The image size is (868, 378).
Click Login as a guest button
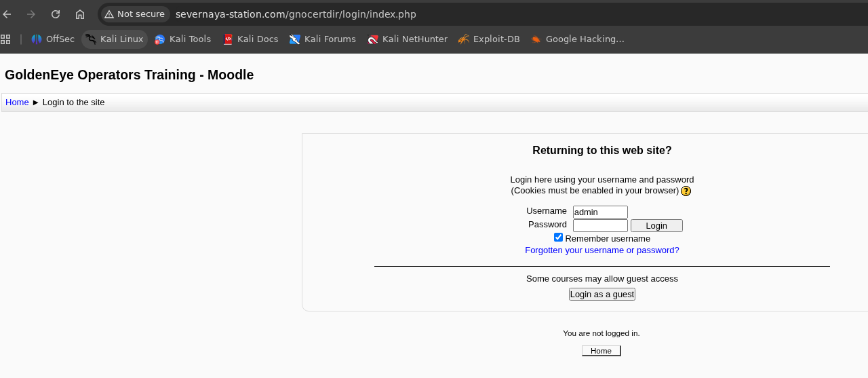pyautogui.click(x=602, y=294)
